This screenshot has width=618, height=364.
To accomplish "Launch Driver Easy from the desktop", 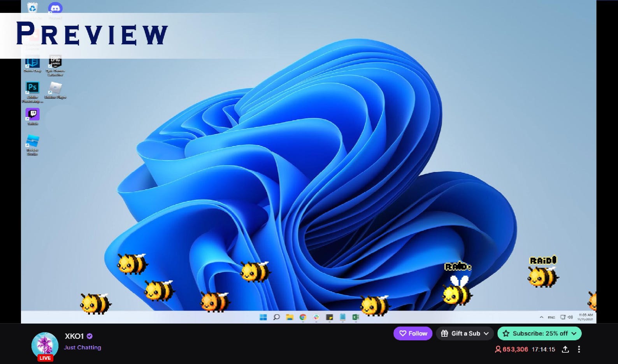I will (x=32, y=64).
